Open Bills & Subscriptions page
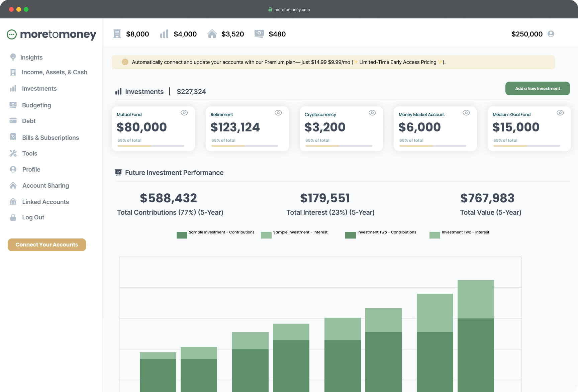Viewport: 578px width, 392px height. click(51, 138)
